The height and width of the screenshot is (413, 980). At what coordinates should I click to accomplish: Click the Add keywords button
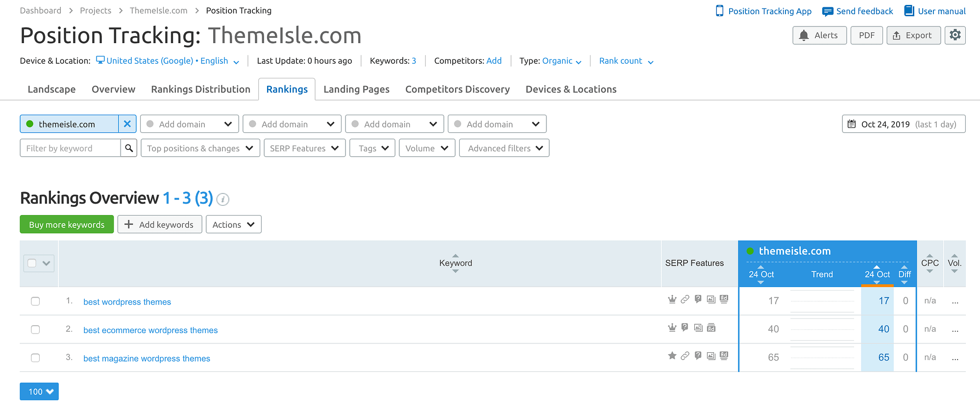(x=160, y=224)
